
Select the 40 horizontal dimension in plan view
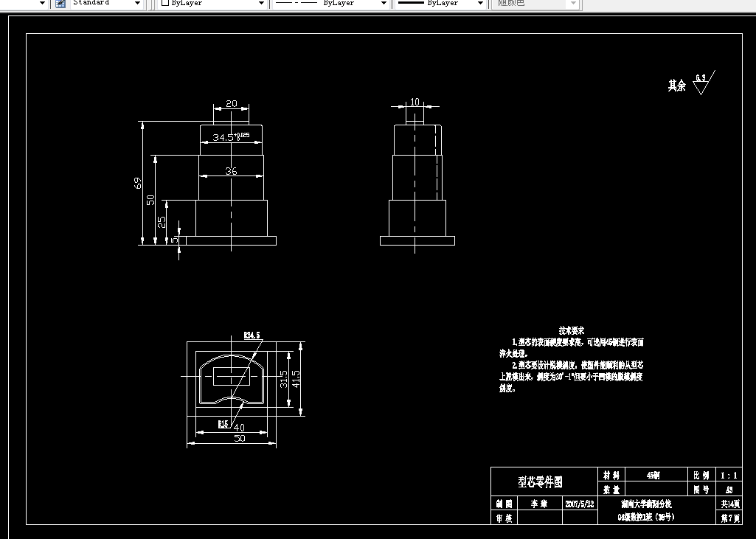pyautogui.click(x=239, y=428)
